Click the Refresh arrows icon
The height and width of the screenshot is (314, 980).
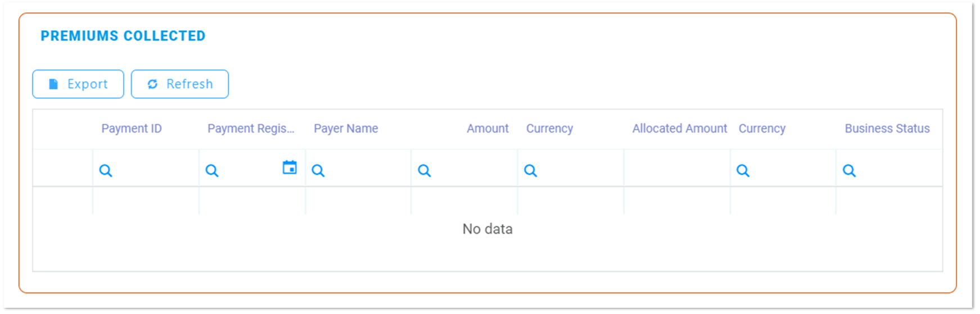tap(152, 84)
